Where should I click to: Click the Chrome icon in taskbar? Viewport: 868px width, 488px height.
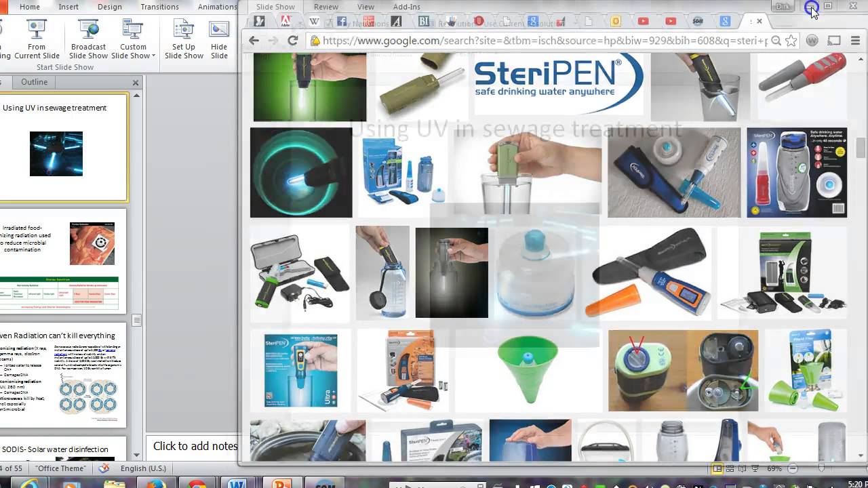[x=197, y=483]
